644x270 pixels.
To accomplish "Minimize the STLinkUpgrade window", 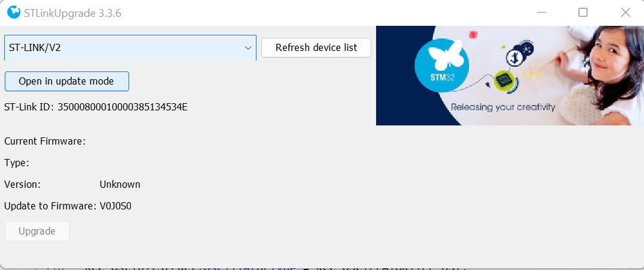I will (541, 13).
